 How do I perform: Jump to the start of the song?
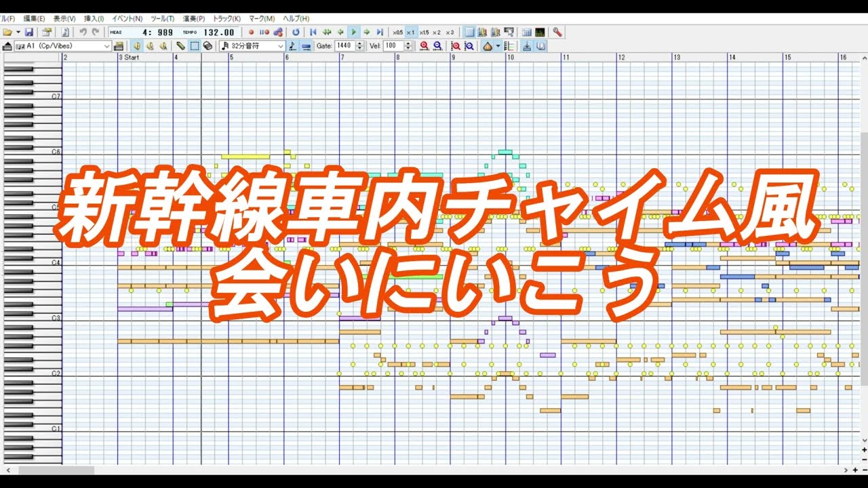pos(313,32)
